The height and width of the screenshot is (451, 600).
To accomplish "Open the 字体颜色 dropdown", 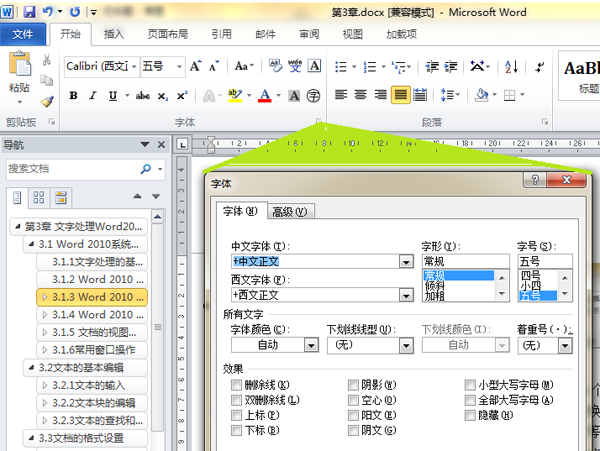I will pyautogui.click(x=311, y=345).
